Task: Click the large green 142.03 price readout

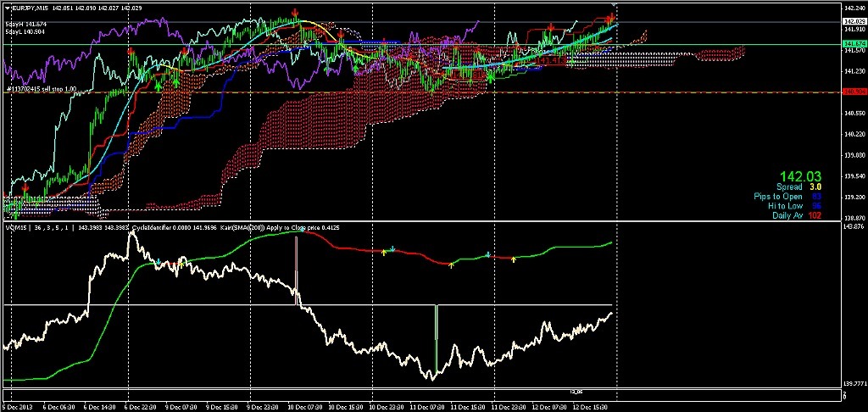Action: tap(800, 176)
